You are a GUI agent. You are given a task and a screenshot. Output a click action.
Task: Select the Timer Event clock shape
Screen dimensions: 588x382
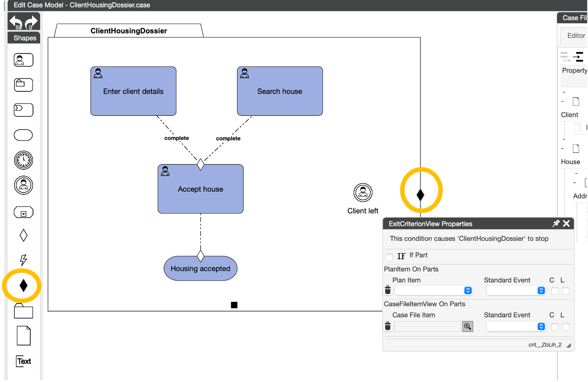[x=24, y=160]
